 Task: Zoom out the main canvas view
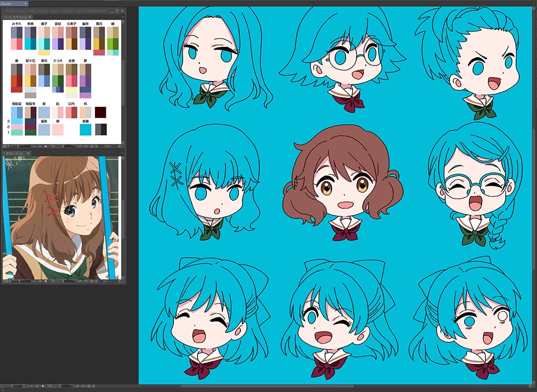click(x=32, y=386)
